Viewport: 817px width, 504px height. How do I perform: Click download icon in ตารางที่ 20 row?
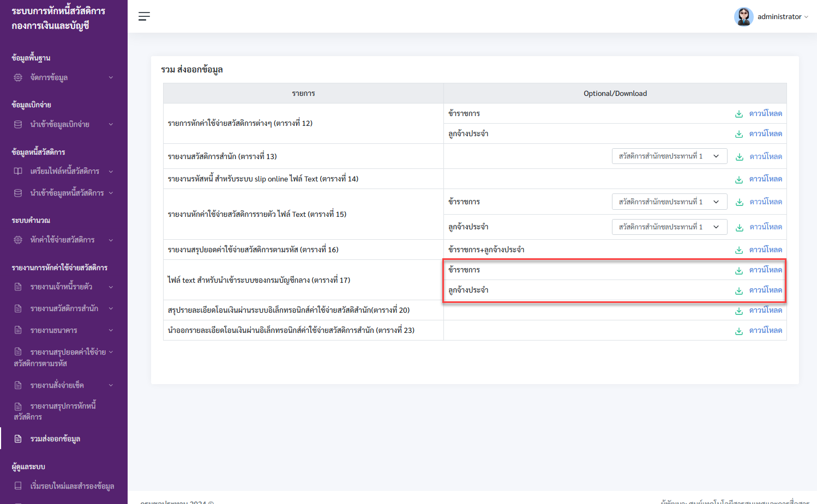[x=739, y=311]
